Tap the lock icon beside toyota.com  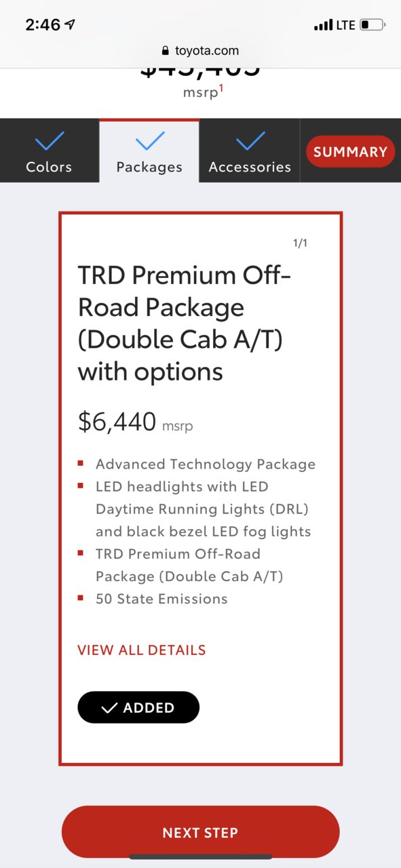[x=165, y=51]
